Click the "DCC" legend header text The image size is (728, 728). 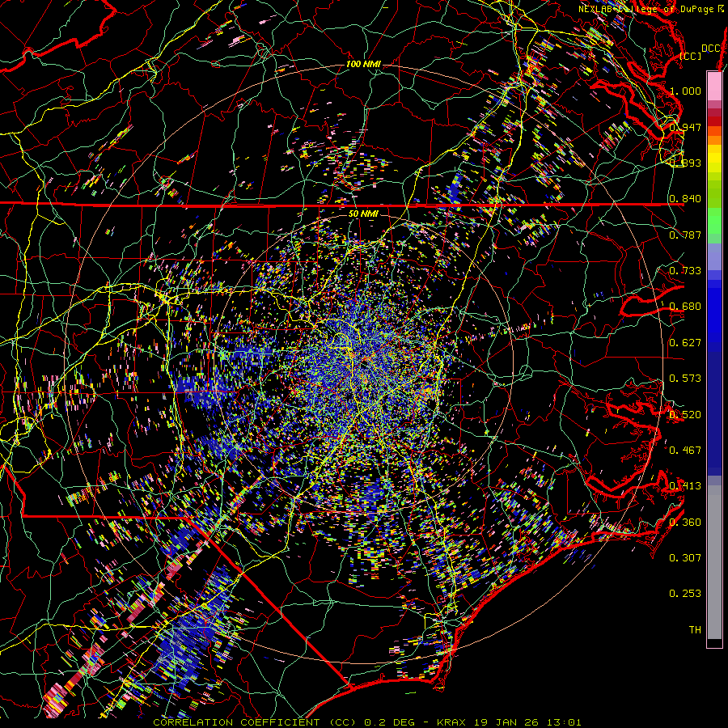point(711,49)
